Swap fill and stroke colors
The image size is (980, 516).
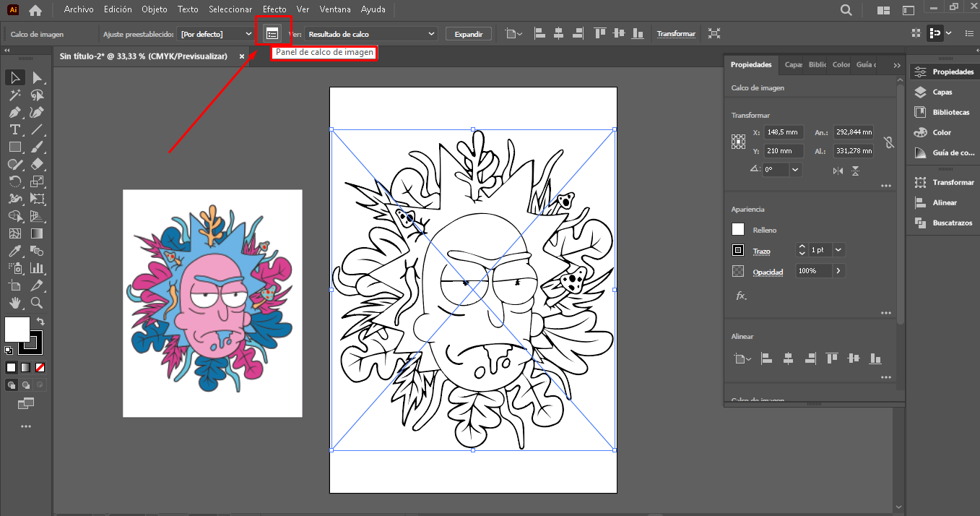(40, 322)
